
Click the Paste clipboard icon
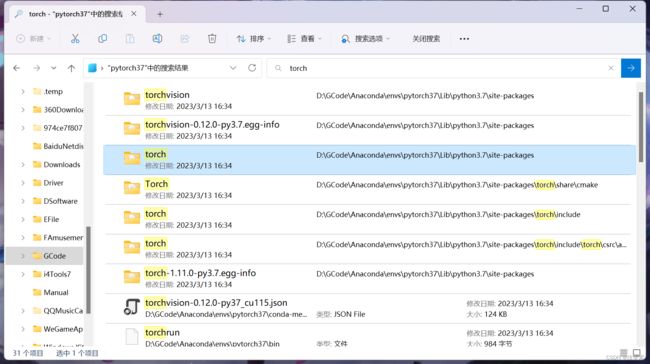(x=130, y=39)
